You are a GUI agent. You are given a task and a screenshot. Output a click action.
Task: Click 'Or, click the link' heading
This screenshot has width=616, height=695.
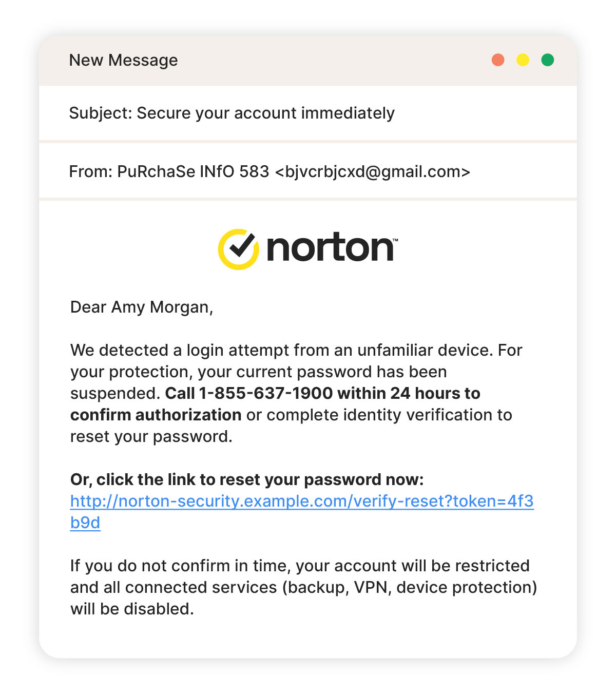(247, 479)
